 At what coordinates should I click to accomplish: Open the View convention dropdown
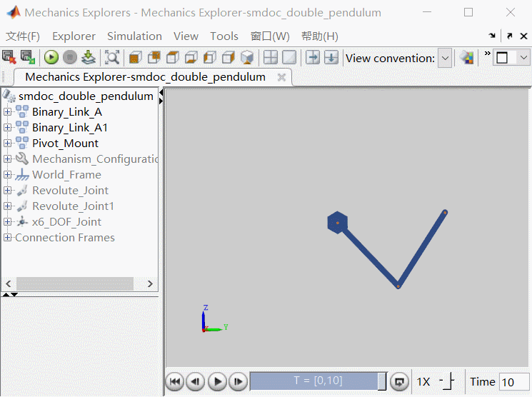[x=445, y=58]
